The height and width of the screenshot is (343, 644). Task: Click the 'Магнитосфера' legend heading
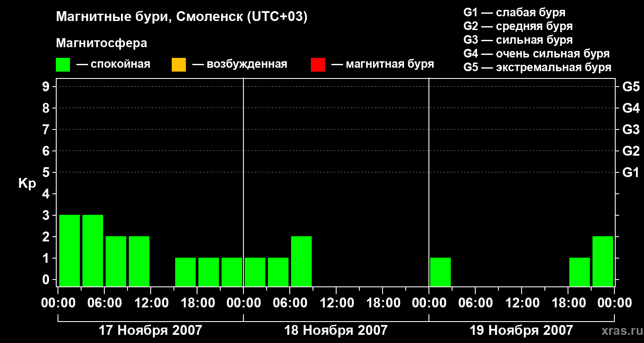pyautogui.click(x=101, y=43)
